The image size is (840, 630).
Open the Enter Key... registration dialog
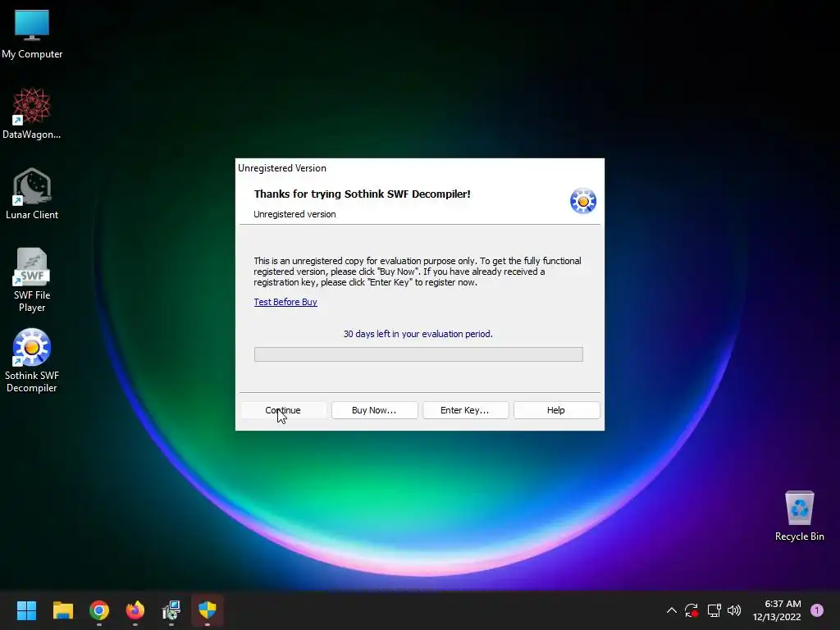tap(465, 410)
